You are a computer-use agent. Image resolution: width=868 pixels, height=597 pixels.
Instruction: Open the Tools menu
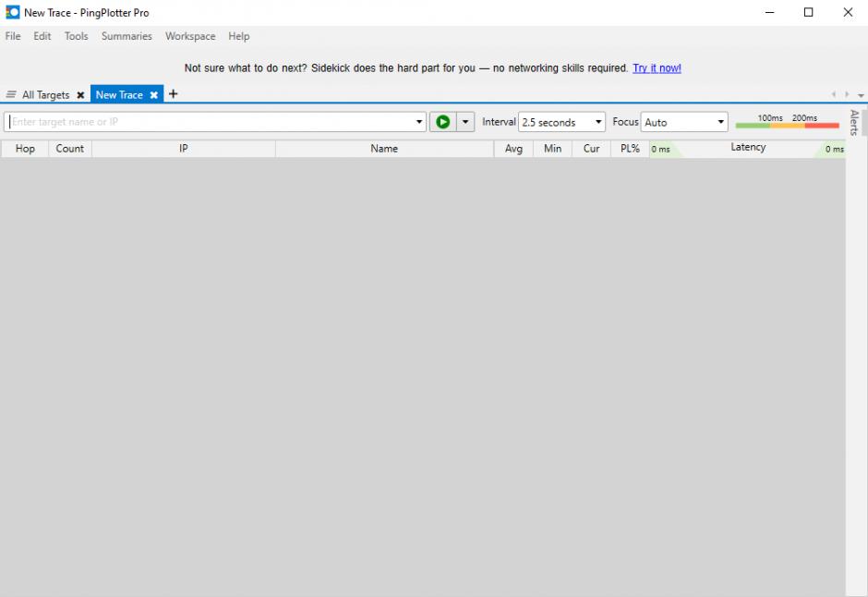pyautogui.click(x=77, y=36)
